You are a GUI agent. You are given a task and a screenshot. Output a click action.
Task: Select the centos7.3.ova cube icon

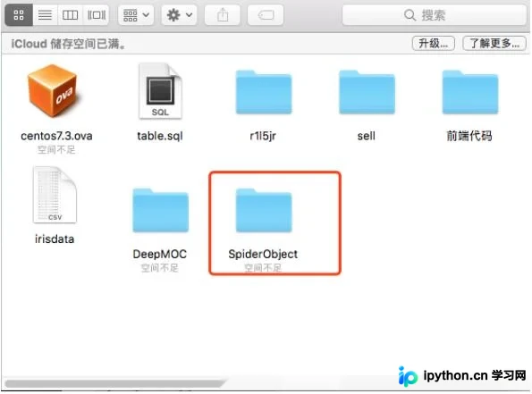click(54, 91)
